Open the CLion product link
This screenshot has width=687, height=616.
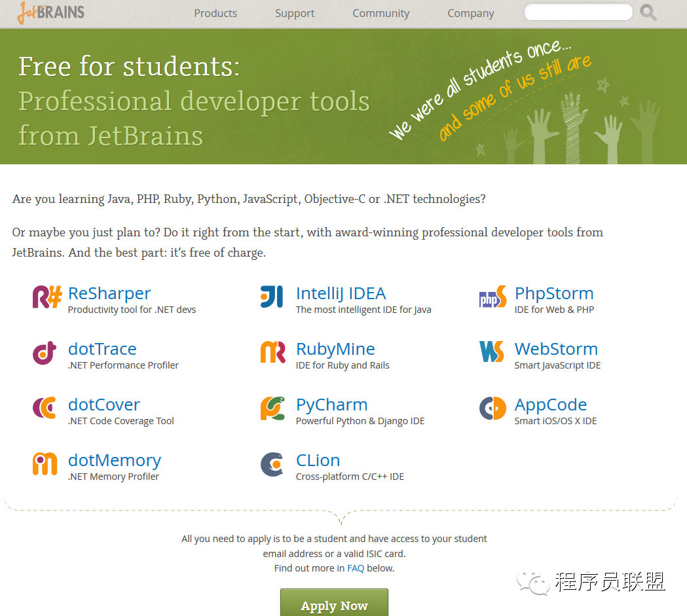tap(318, 460)
